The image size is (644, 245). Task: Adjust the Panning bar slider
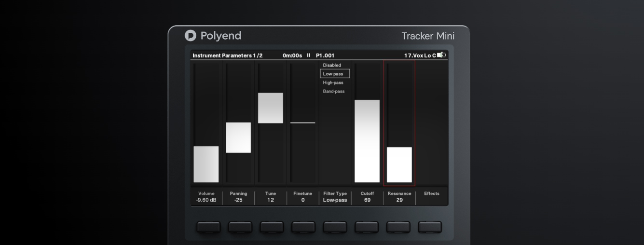pyautogui.click(x=238, y=137)
